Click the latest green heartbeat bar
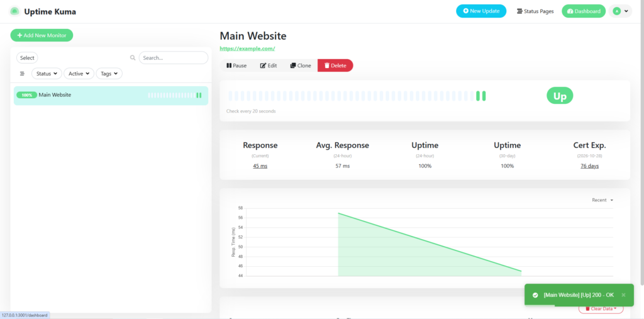 coord(484,96)
